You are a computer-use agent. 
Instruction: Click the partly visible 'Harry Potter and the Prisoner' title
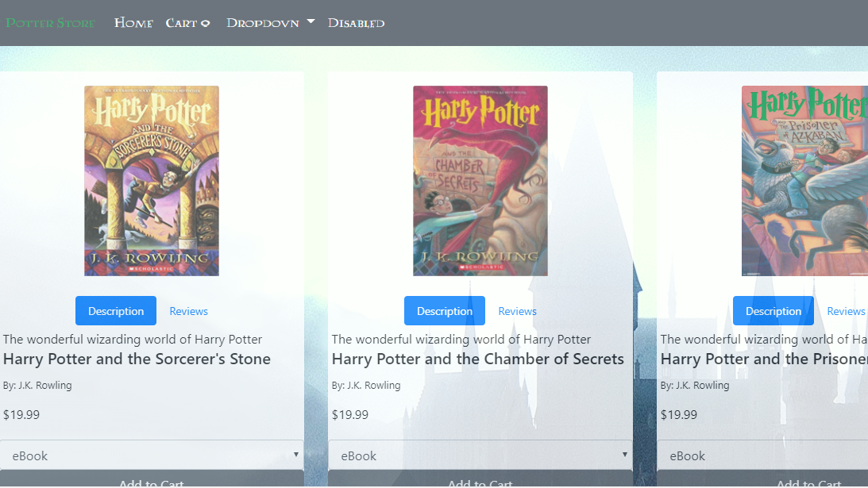(x=764, y=359)
